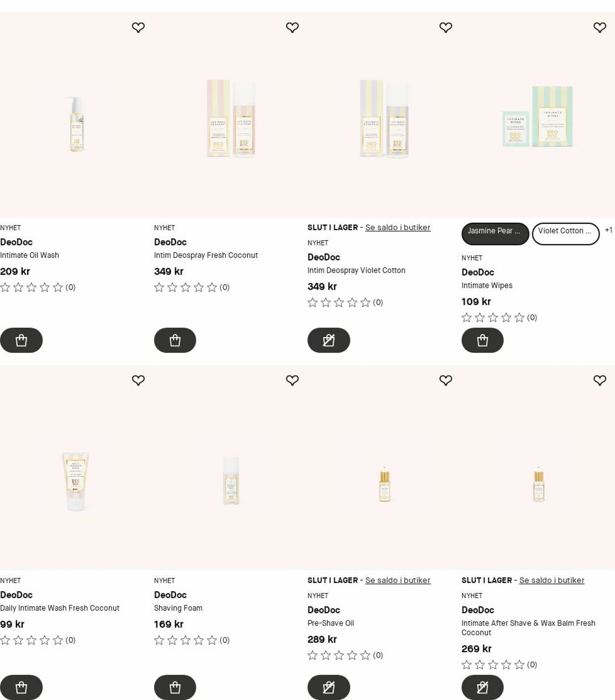Click the 169 kr price
This screenshot has width=615, height=700.
pos(169,624)
